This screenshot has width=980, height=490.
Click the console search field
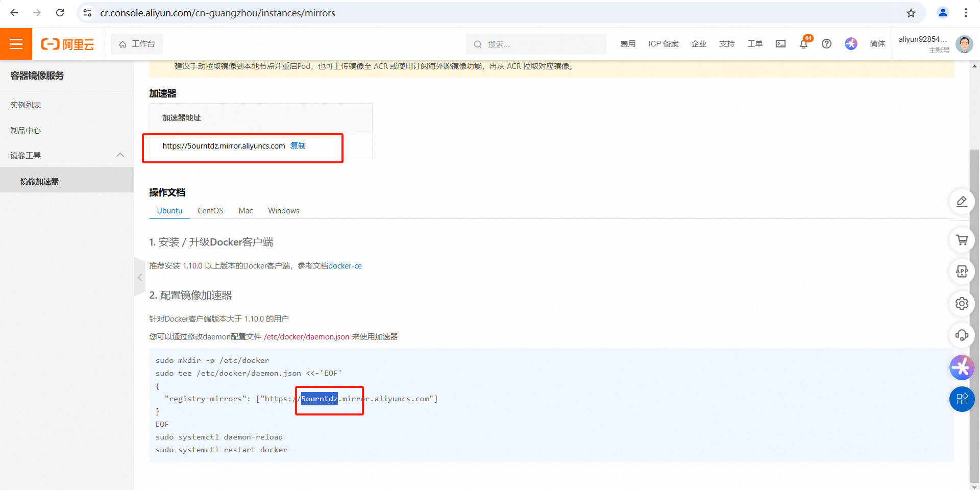point(536,44)
